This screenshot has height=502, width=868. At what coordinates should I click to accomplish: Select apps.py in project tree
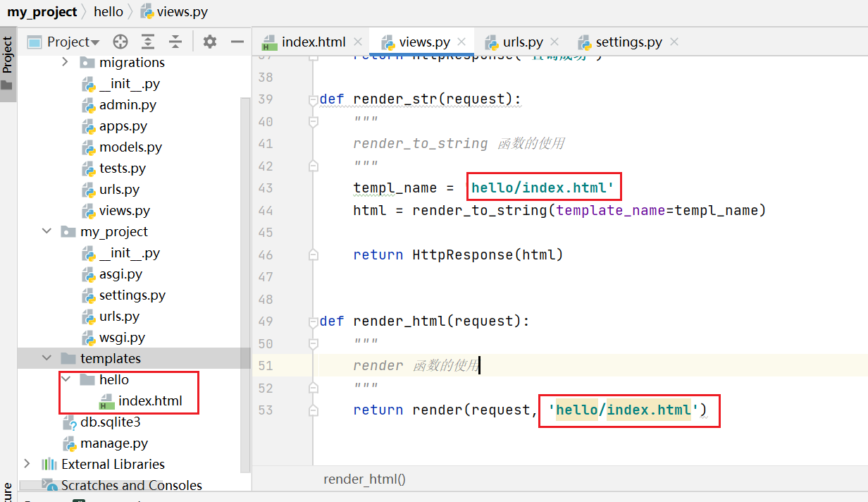(123, 125)
